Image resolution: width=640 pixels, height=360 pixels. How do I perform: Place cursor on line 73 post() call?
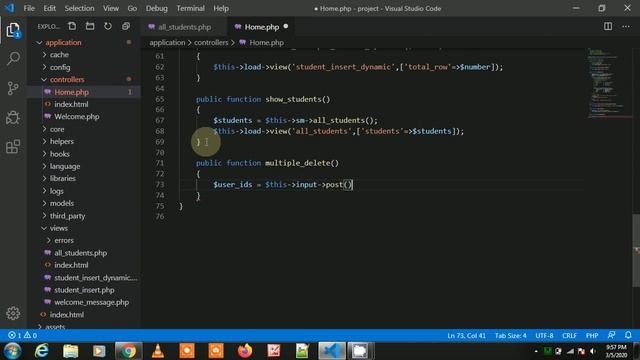click(x=338, y=184)
